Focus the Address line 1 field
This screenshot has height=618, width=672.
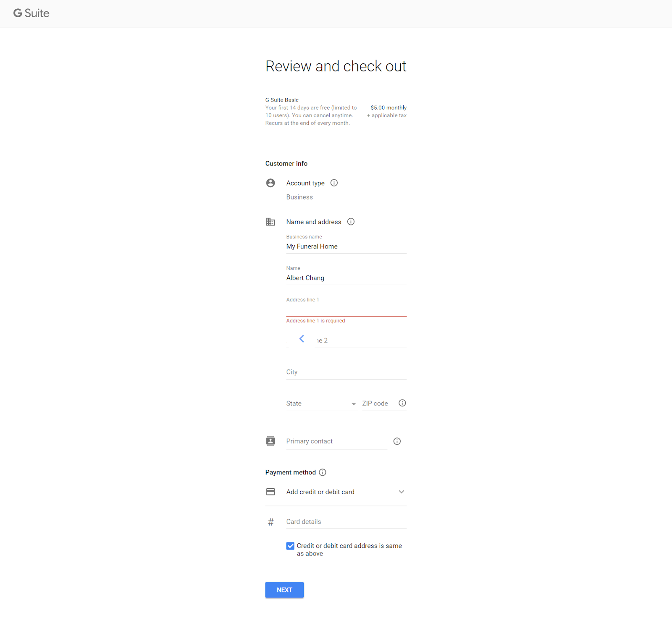[346, 309]
